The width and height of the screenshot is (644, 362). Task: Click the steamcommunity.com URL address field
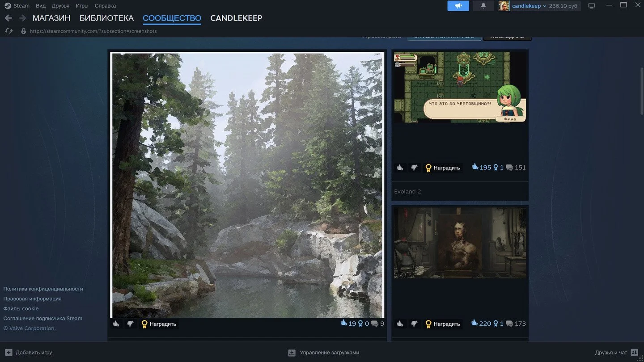pyautogui.click(x=93, y=31)
